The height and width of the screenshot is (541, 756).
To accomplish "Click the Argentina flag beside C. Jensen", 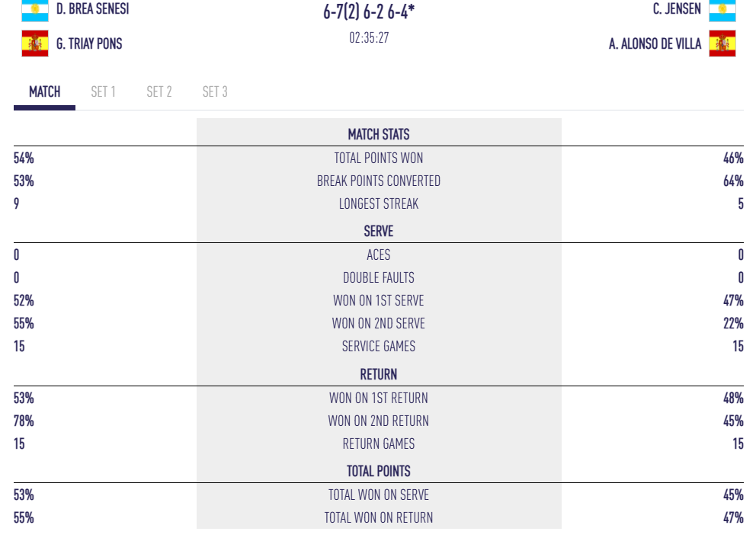I will point(722,10).
